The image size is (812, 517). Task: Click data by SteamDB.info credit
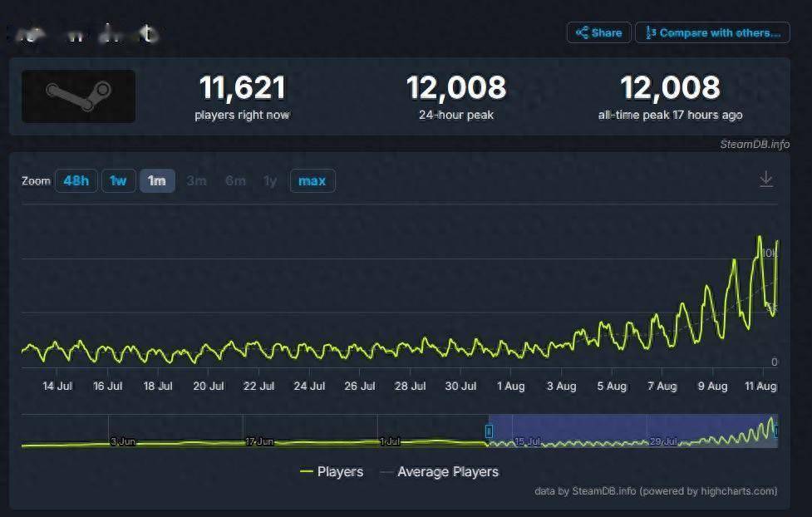coord(656,491)
